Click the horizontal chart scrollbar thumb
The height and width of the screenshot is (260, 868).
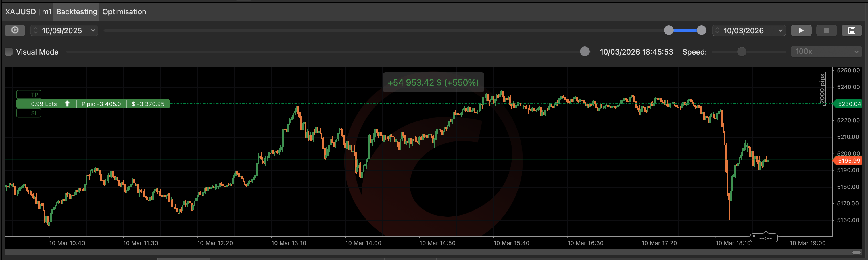(856, 252)
